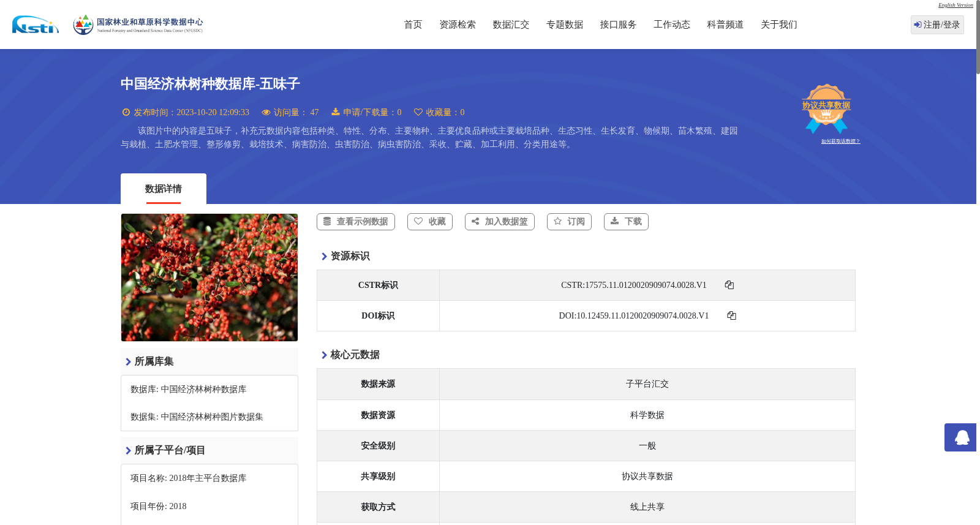
Task: Click the NSTI logo
Action: coord(36,25)
